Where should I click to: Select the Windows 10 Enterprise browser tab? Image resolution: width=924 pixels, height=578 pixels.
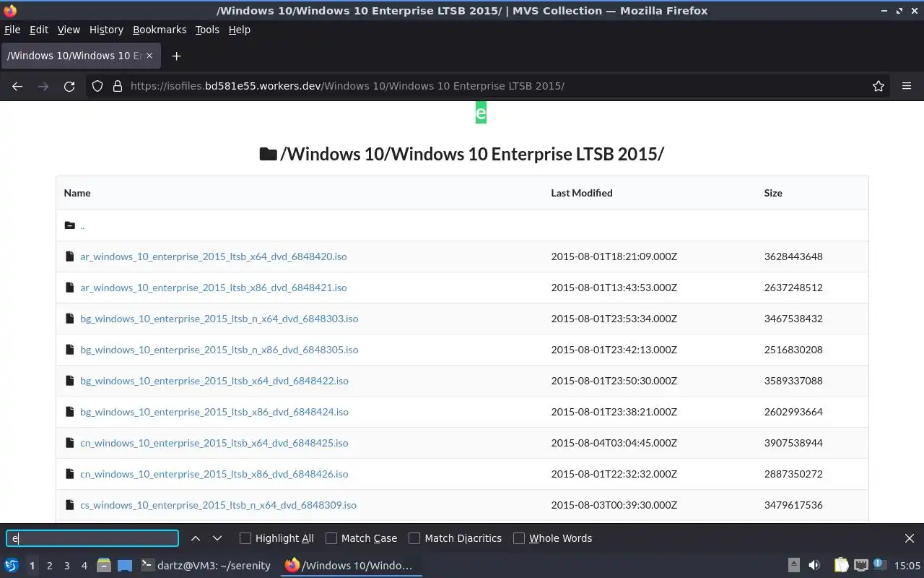[81, 56]
